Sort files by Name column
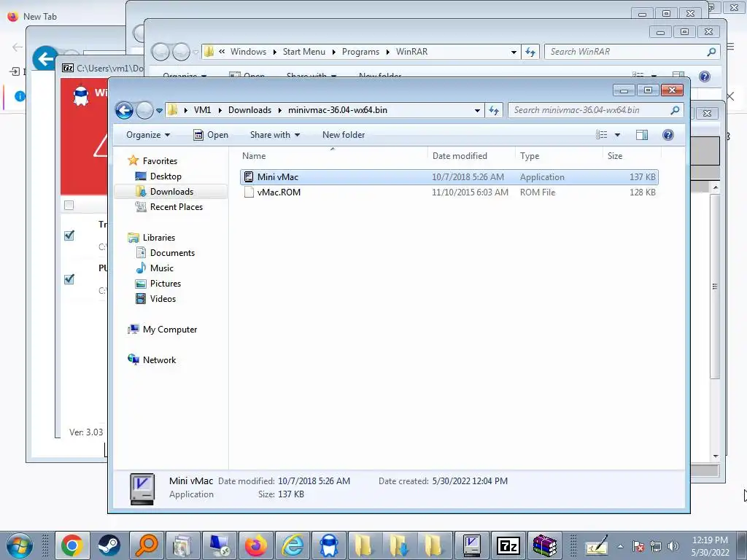This screenshot has width=747, height=560. (333, 156)
